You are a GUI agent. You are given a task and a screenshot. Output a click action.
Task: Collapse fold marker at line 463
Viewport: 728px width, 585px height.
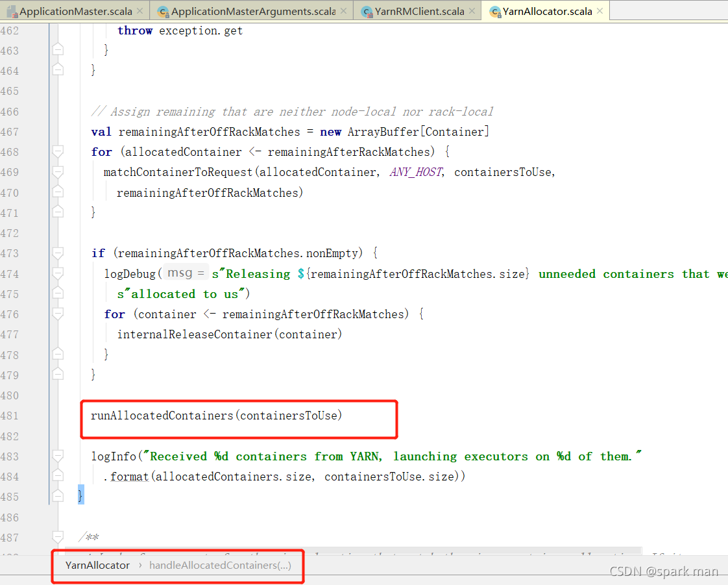pyautogui.click(x=58, y=49)
